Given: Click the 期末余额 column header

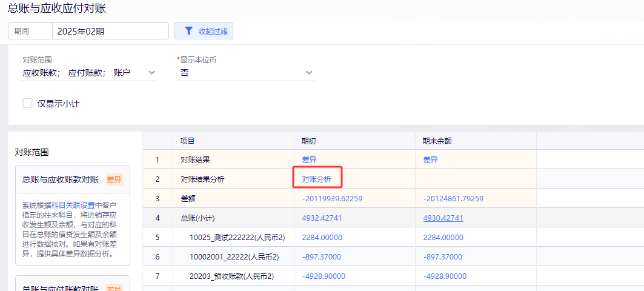Looking at the screenshot, I should coord(476,141).
